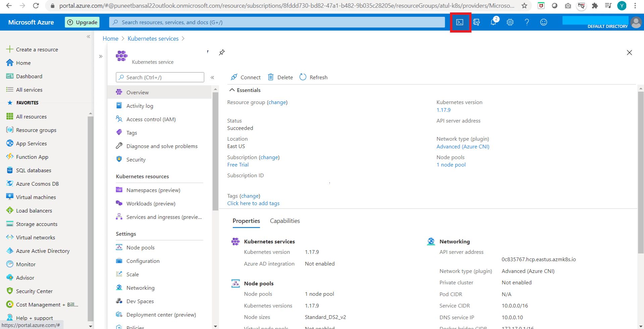Click the Refresh toolbar button
Viewport: 644px width, 329px height.
313,77
